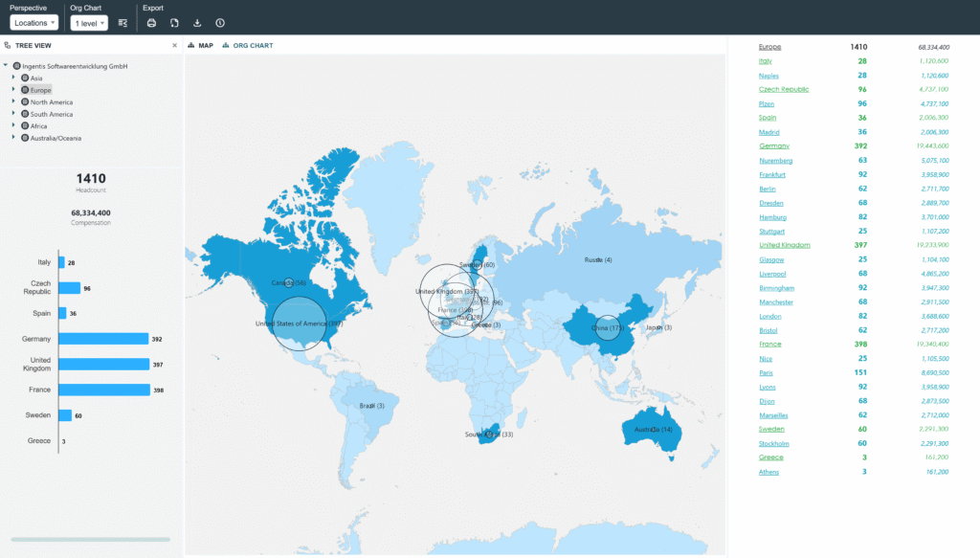Click the France bar in chart
The image size is (980, 558).
click(104, 390)
